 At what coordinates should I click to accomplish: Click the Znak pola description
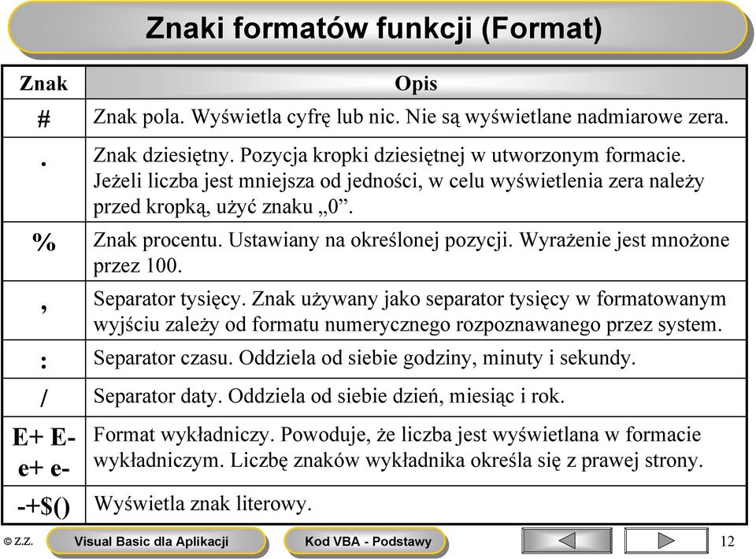pos(416,118)
